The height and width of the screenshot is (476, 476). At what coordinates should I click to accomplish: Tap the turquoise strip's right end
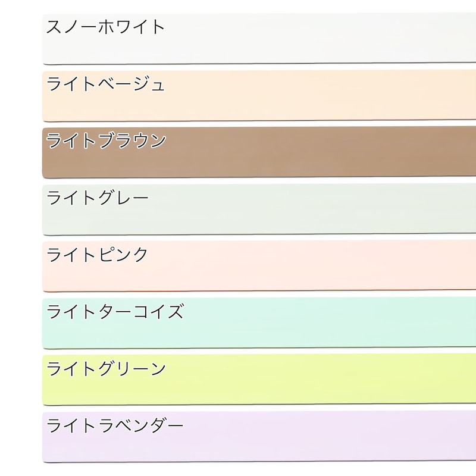tap(469, 322)
